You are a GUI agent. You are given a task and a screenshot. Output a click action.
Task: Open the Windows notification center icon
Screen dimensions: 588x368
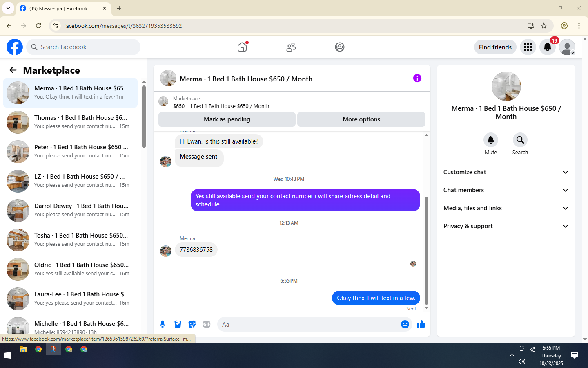(x=575, y=355)
